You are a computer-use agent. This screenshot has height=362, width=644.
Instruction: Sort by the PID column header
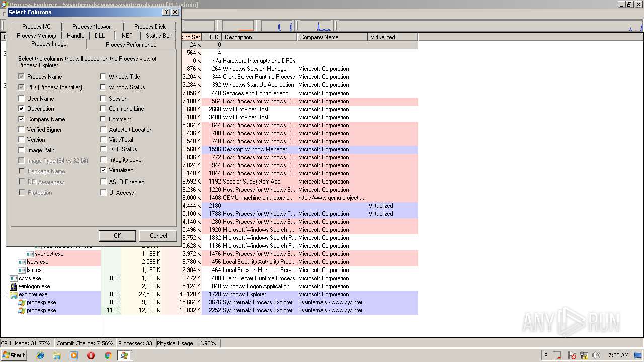(x=212, y=37)
